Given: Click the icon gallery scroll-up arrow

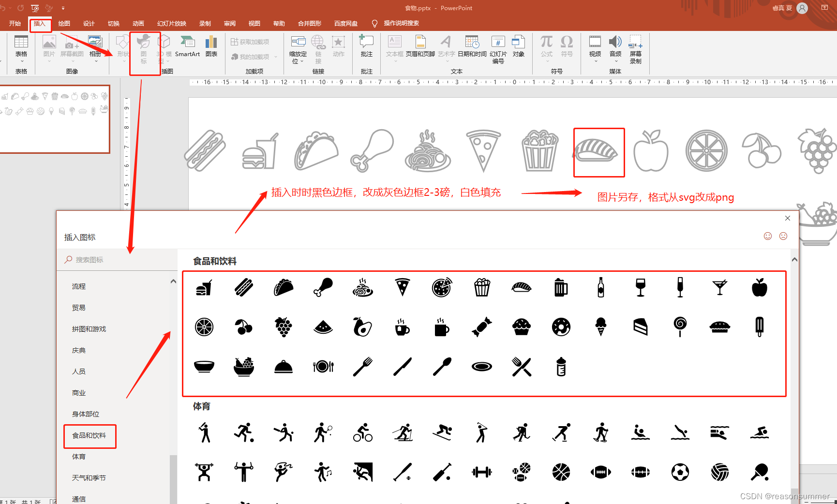Looking at the screenshot, I should point(794,260).
